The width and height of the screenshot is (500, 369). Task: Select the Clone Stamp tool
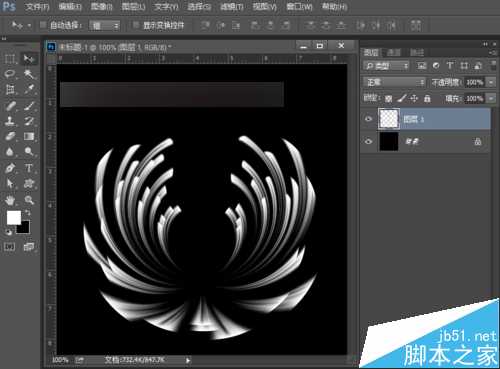pos(10,121)
